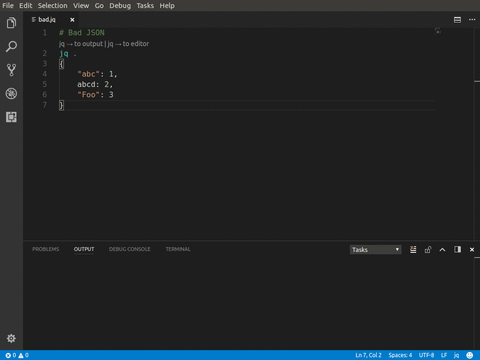Open the View menu
The height and width of the screenshot is (360, 480).
point(81,6)
